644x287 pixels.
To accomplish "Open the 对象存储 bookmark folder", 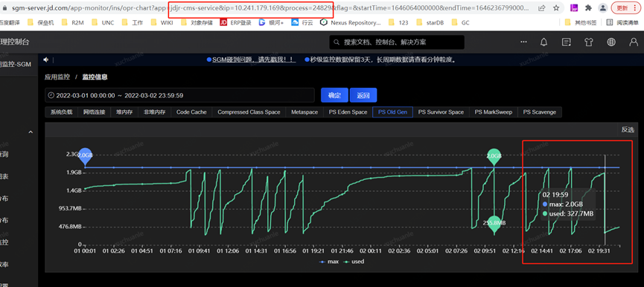I will coord(197,23).
